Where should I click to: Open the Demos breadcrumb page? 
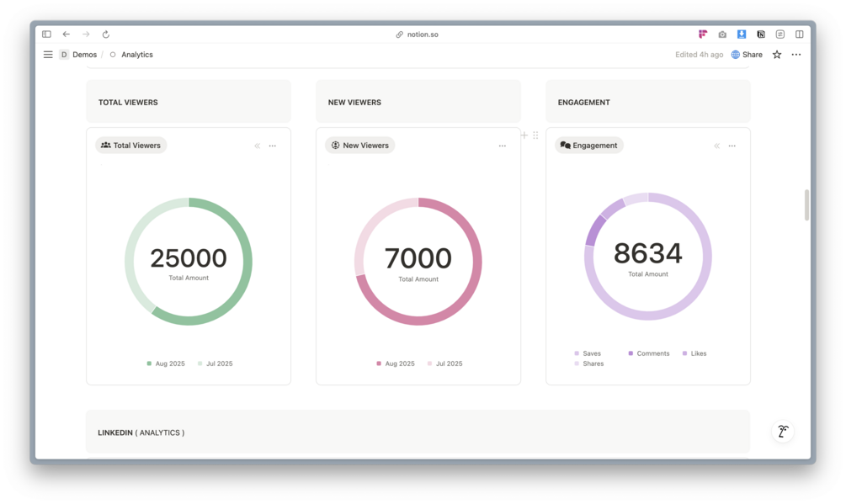click(79, 55)
